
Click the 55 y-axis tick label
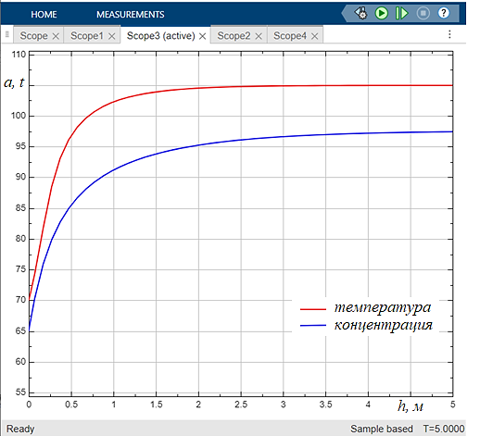(x=20, y=392)
